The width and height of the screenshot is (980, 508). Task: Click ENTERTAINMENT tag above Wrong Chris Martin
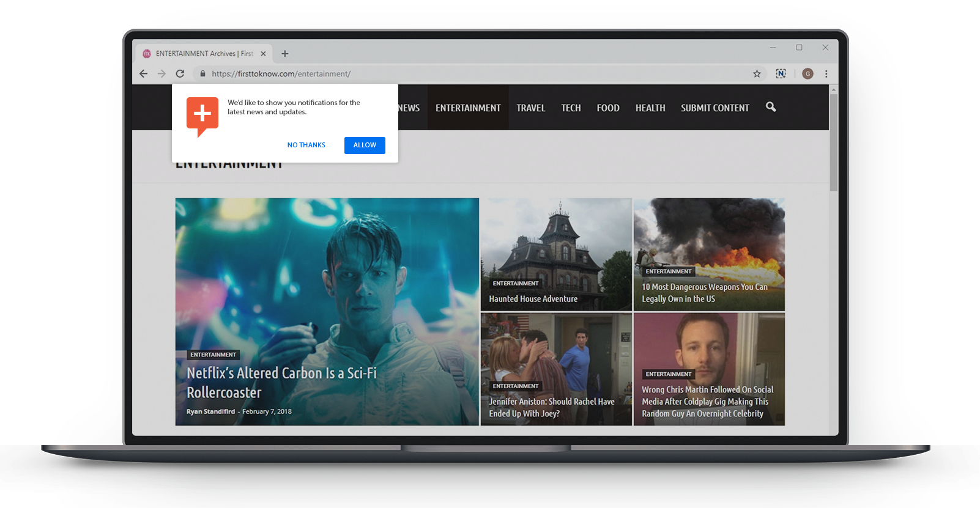pyautogui.click(x=669, y=374)
